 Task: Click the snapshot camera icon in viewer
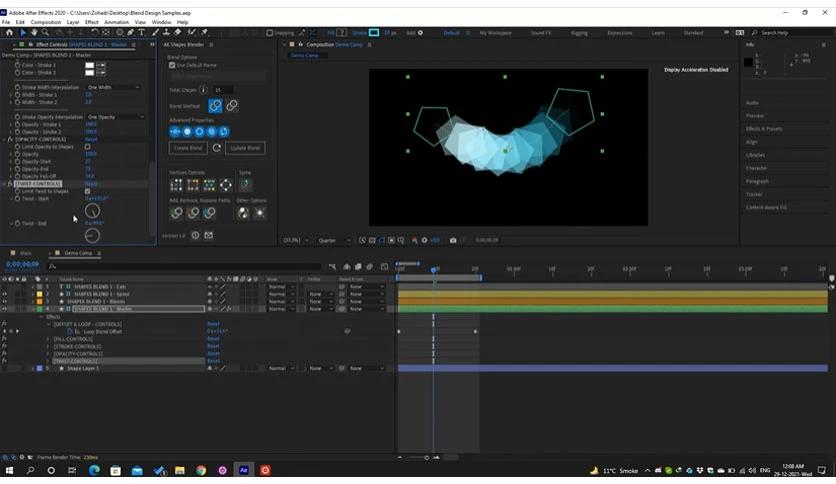453,240
